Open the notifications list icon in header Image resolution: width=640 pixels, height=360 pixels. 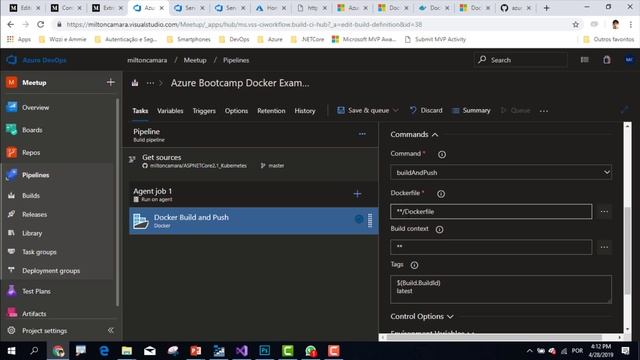[584, 60]
